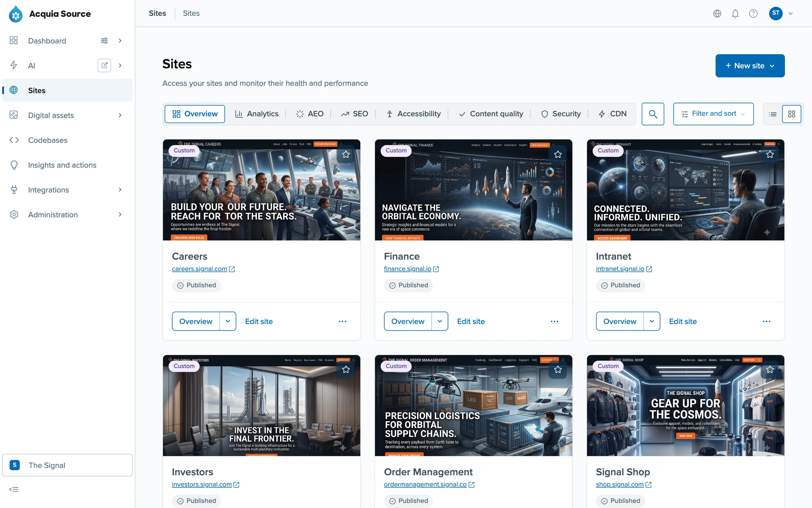
Task: Favorite the Finance site star
Action: click(558, 154)
